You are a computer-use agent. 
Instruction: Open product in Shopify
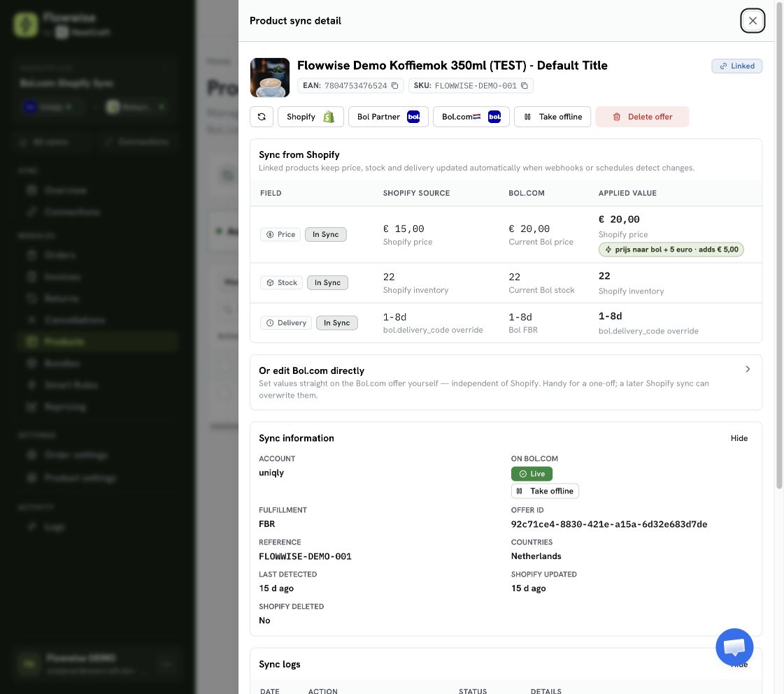coord(311,117)
